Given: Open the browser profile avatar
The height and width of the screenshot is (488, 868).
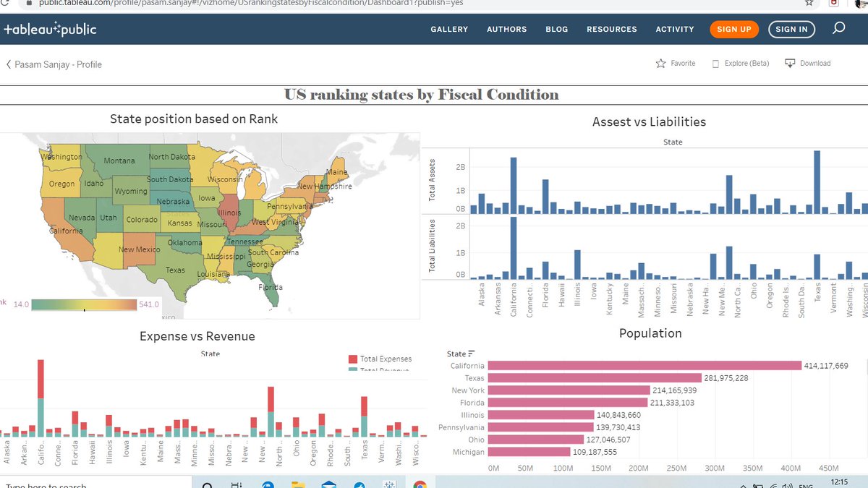Looking at the screenshot, I should pos(861,3).
